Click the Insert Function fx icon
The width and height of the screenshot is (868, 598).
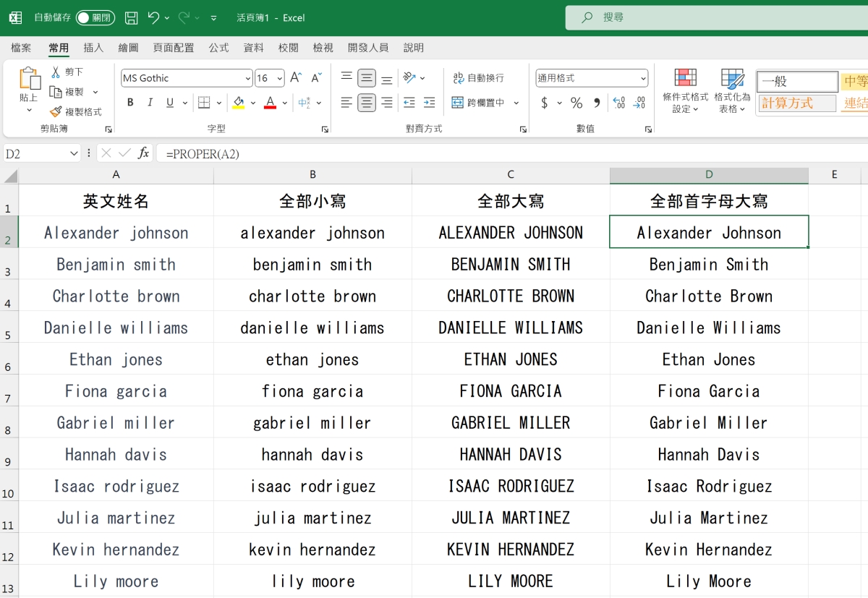144,153
